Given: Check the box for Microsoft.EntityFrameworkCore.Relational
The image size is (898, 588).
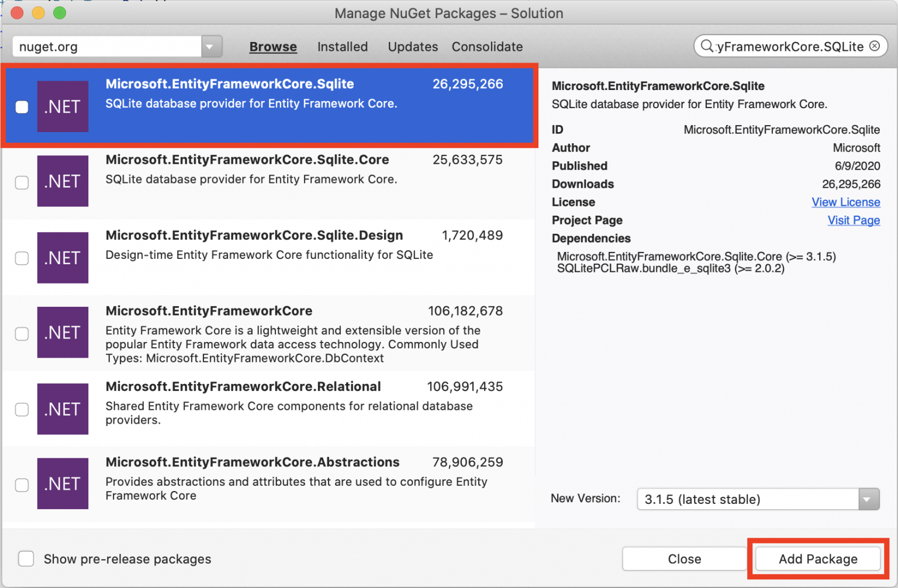Looking at the screenshot, I should coord(22,409).
